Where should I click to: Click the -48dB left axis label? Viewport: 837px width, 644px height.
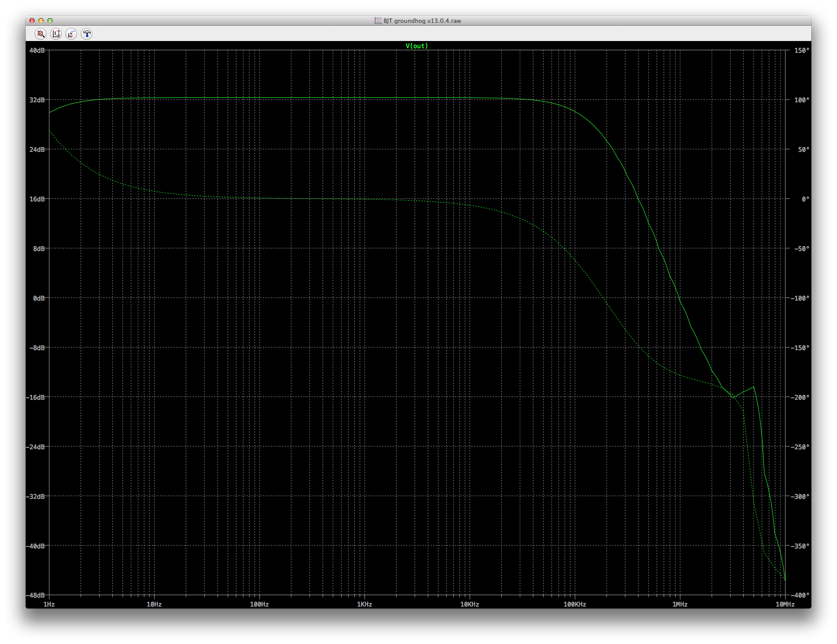coord(35,595)
